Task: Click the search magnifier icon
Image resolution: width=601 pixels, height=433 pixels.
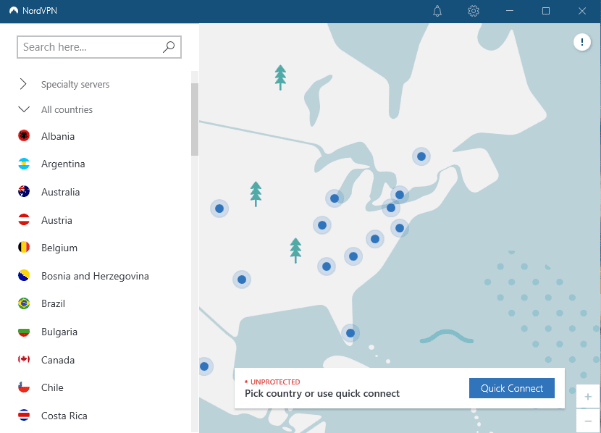Action: pos(169,47)
